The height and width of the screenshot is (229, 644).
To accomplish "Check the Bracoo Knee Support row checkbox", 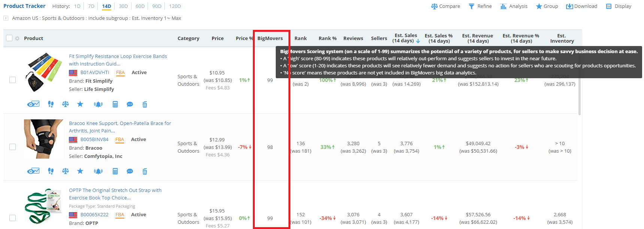I will [12, 147].
